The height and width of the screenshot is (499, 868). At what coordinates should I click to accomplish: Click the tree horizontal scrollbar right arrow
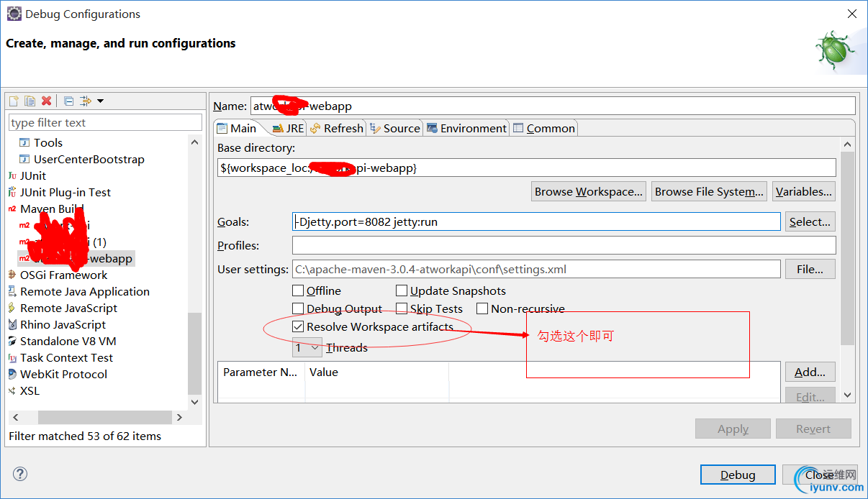179,417
